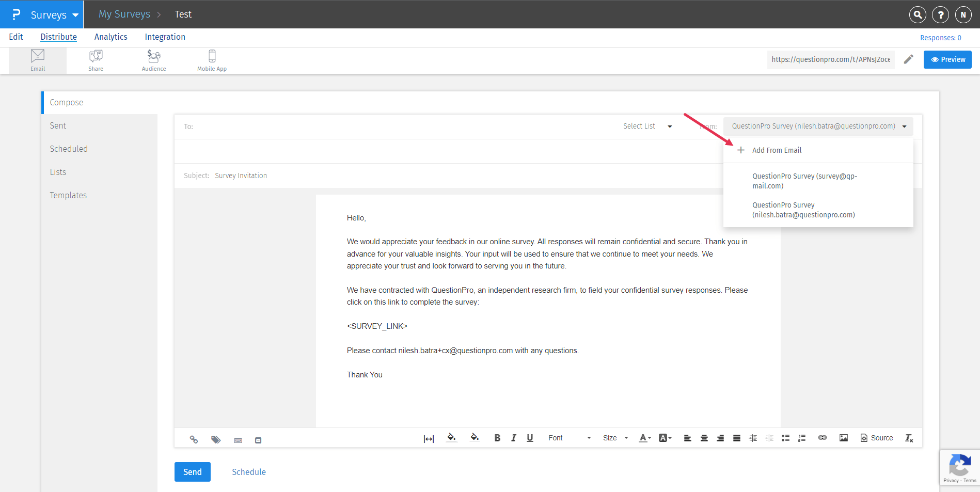
Task: Click the Preview button
Action: click(947, 59)
